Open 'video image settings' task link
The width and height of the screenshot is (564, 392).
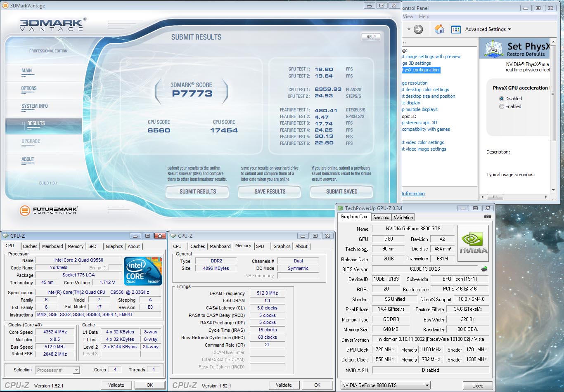[424, 149]
